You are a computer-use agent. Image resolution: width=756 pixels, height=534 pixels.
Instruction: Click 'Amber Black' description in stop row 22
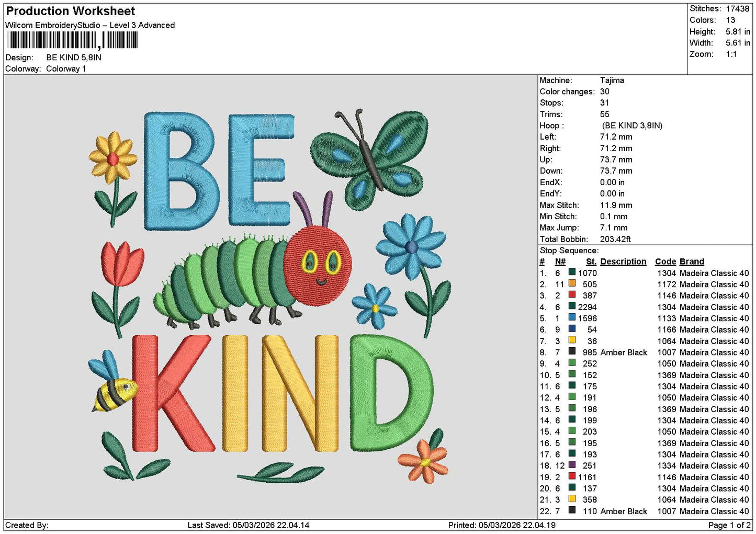pyautogui.click(x=624, y=512)
